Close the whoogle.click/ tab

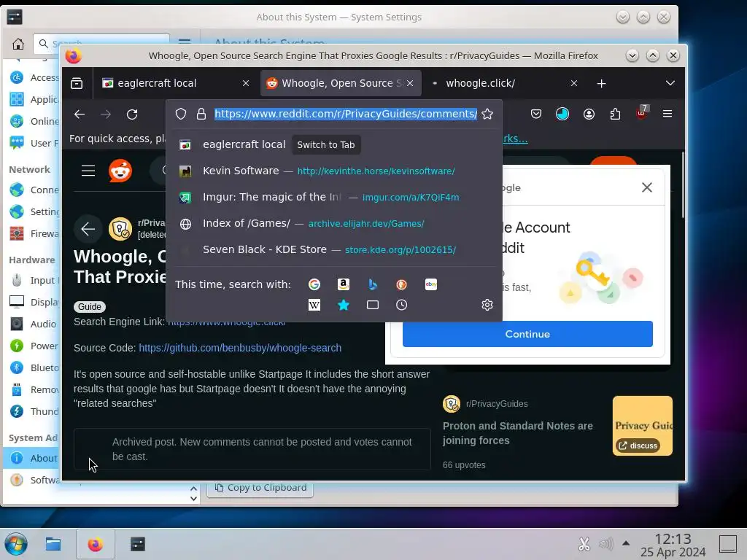573,83
